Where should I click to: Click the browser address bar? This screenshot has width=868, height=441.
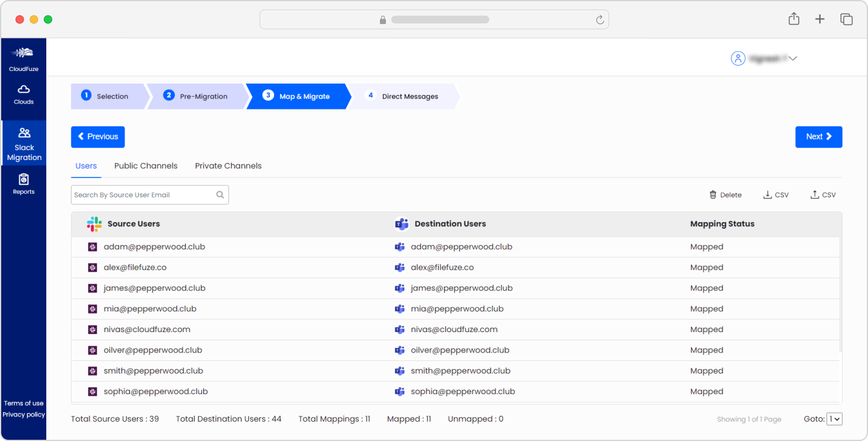434,19
